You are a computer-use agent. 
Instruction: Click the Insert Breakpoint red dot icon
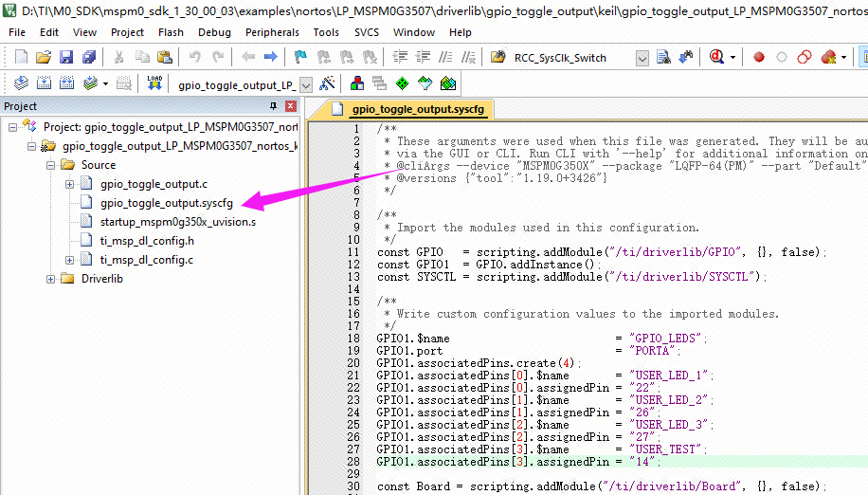[x=758, y=58]
